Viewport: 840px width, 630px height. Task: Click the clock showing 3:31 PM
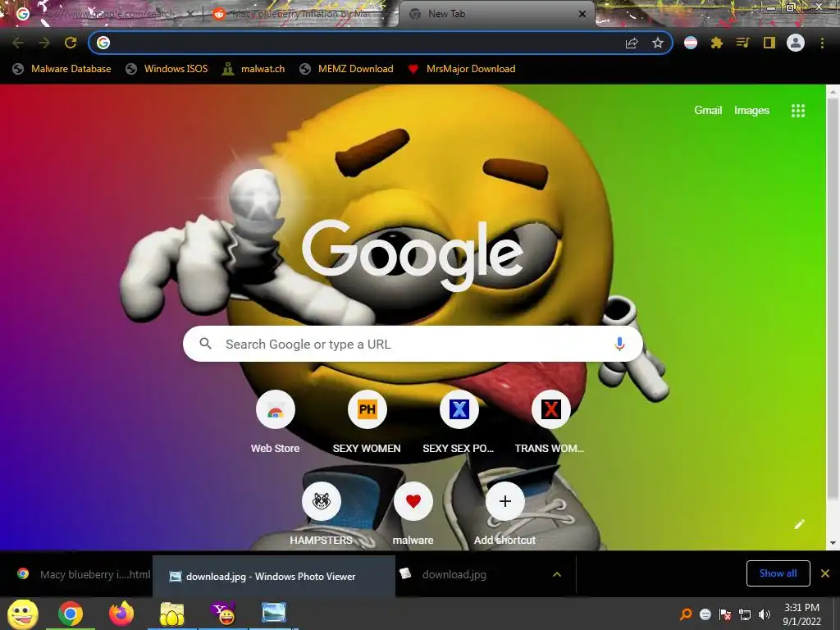click(802, 614)
